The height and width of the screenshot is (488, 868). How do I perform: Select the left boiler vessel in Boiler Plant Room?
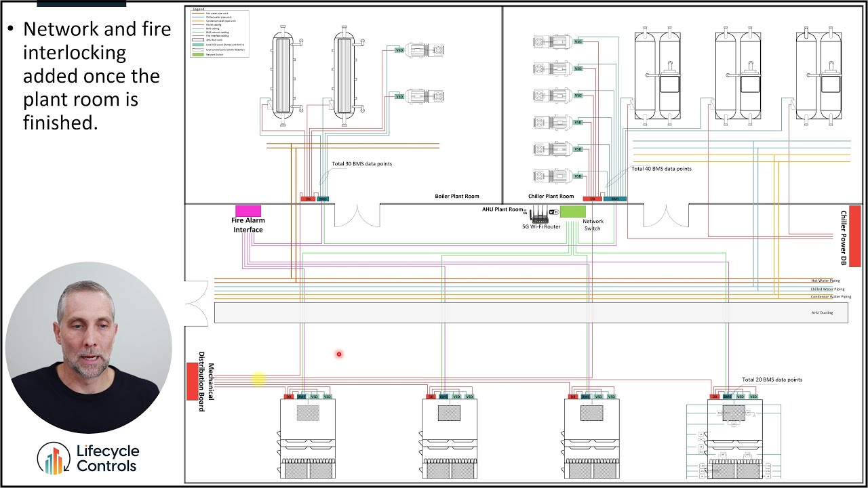pyautogui.click(x=281, y=77)
